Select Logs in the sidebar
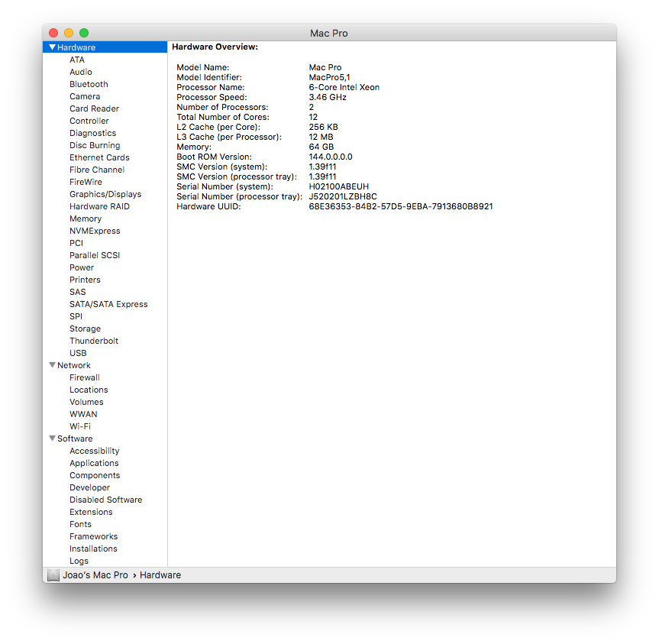The image size is (659, 644). (x=79, y=561)
